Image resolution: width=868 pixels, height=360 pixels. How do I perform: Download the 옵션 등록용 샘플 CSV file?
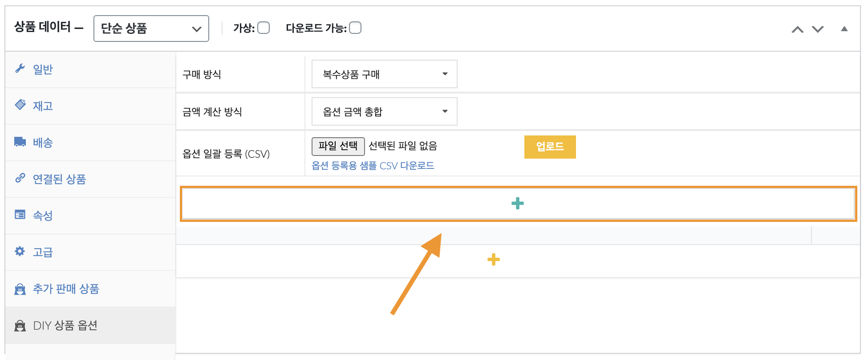pyautogui.click(x=373, y=166)
